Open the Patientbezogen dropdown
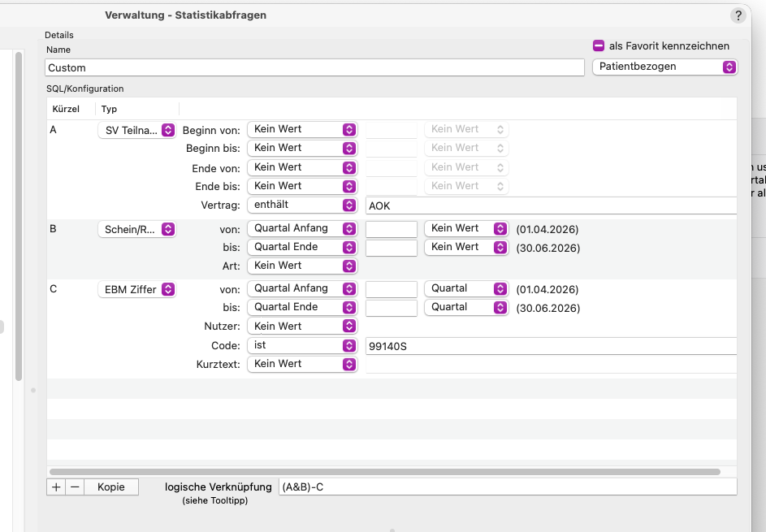 coord(665,67)
